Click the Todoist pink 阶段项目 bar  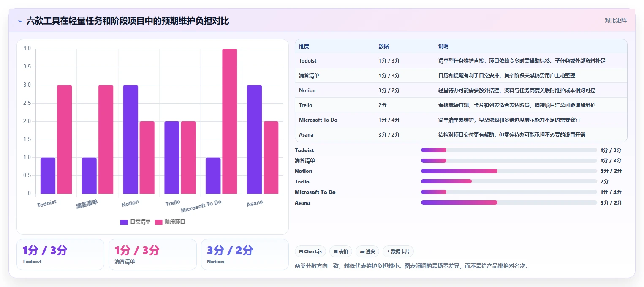pos(65,139)
